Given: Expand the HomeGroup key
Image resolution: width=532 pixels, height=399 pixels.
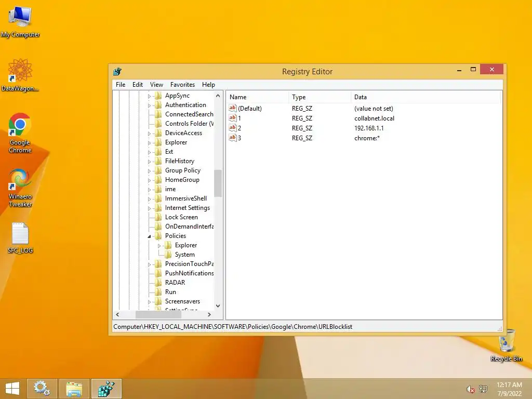Looking at the screenshot, I should (149, 180).
